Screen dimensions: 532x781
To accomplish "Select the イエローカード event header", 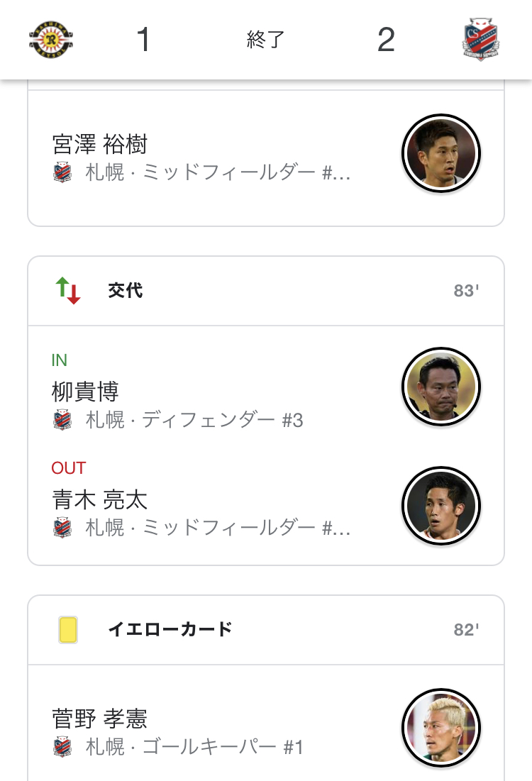I will [170, 629].
